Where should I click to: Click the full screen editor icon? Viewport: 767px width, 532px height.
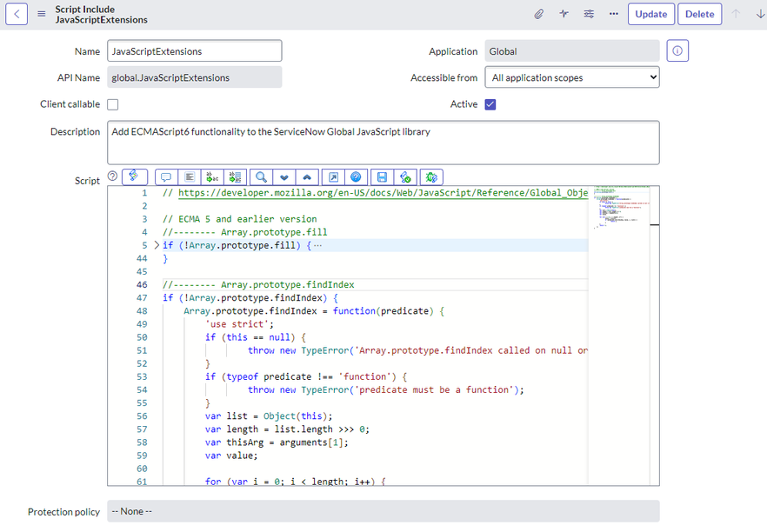(334, 177)
